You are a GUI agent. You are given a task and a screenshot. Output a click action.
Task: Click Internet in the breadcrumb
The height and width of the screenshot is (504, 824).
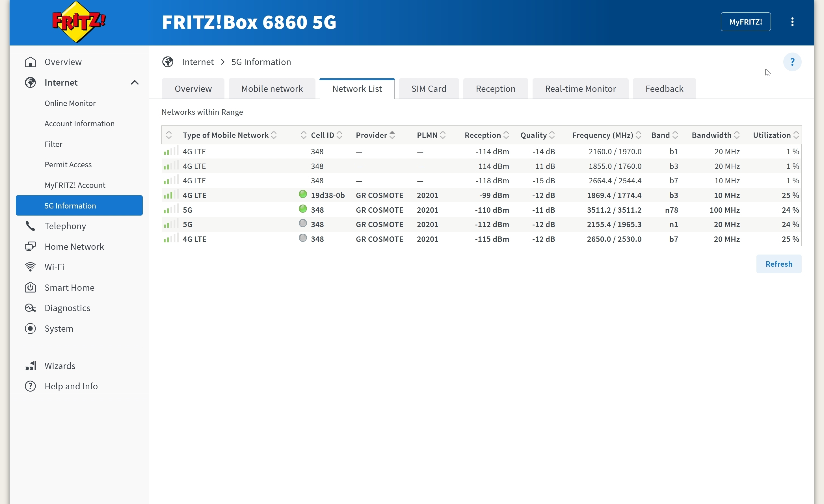[198, 62]
